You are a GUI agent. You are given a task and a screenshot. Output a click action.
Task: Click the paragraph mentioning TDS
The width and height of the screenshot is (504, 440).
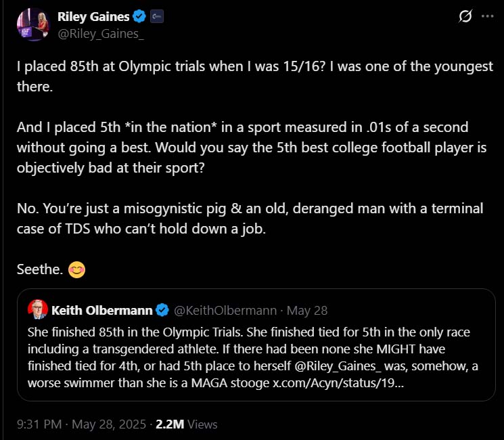pyautogui.click(x=250, y=219)
